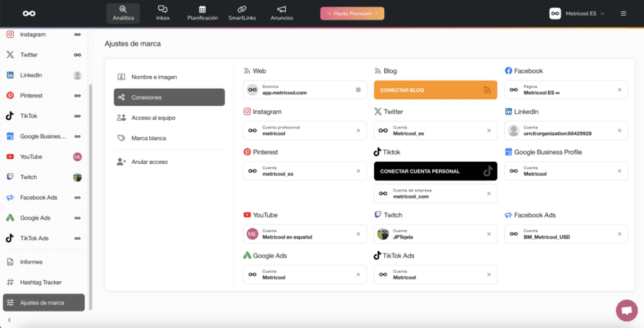The width and height of the screenshot is (644, 328).
Task: Open the Web domain settings gear
Action: pyautogui.click(x=358, y=89)
